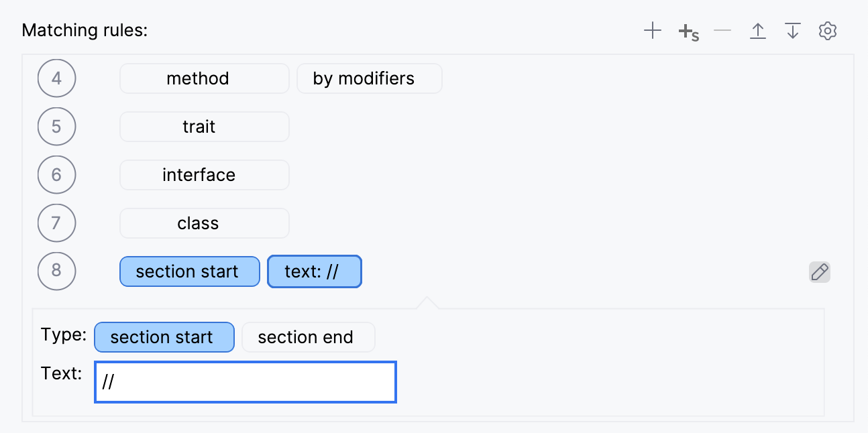Open the matching rules settings gear
The width and height of the screenshot is (868, 433).
pyautogui.click(x=827, y=30)
